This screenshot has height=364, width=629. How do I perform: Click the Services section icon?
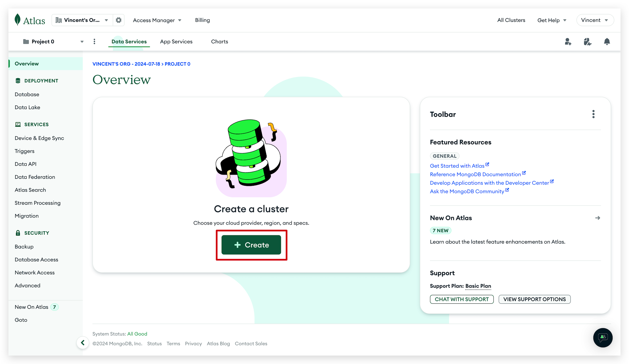[18, 124]
